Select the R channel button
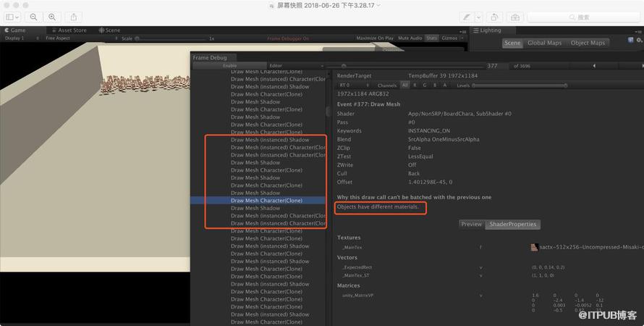Viewport: 644px width, 326px height. tap(415, 85)
